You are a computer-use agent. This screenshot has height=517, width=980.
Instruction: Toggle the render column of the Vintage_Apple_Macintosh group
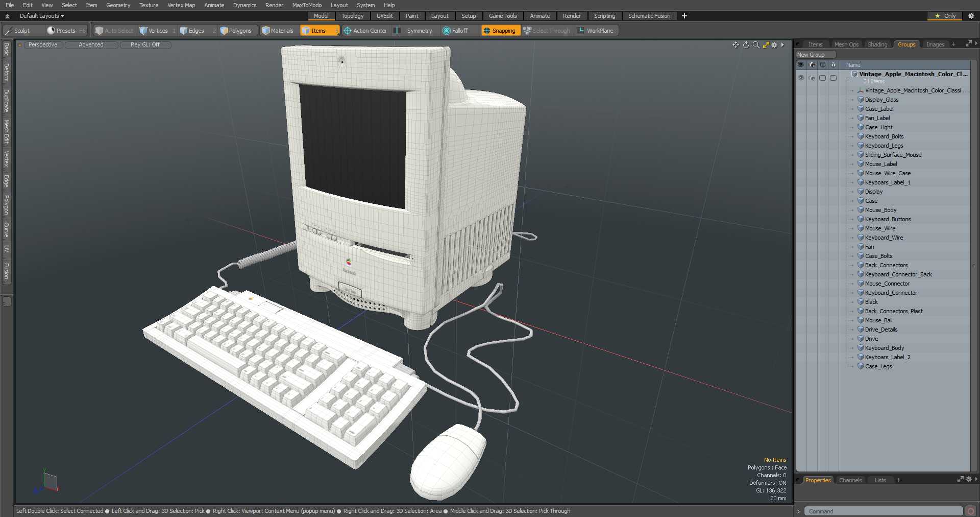812,78
